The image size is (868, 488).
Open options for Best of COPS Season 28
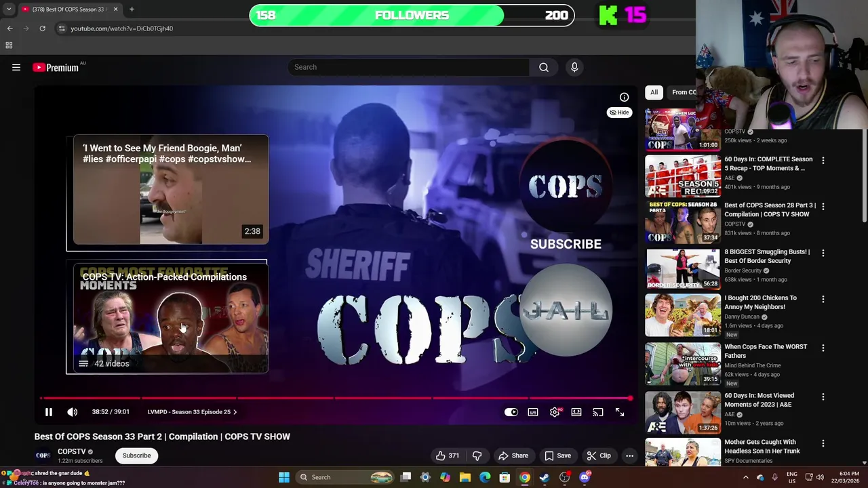pyautogui.click(x=823, y=207)
